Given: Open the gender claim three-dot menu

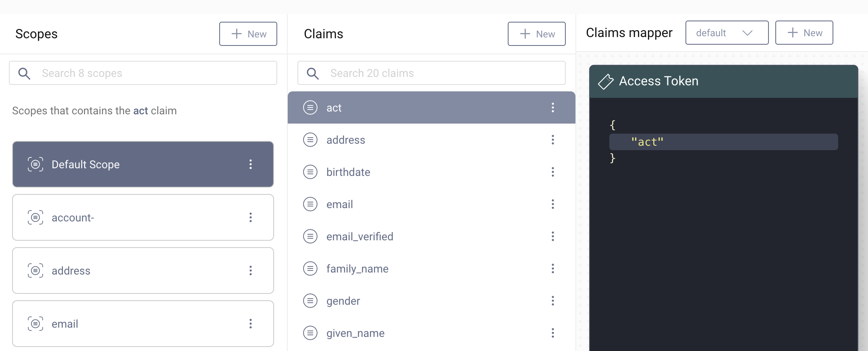Looking at the screenshot, I should (553, 301).
